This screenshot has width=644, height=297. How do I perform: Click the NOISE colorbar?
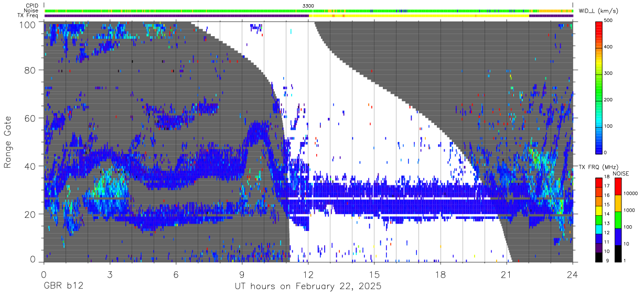(x=618, y=220)
